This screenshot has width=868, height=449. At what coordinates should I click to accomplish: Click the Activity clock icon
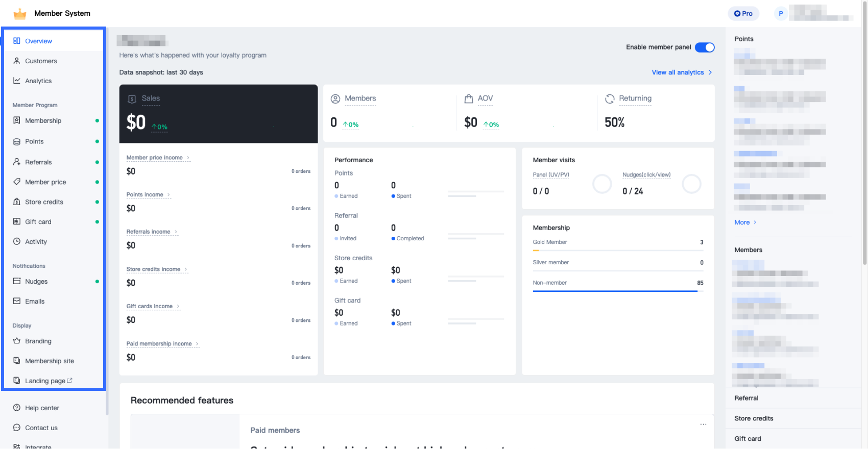coord(17,242)
